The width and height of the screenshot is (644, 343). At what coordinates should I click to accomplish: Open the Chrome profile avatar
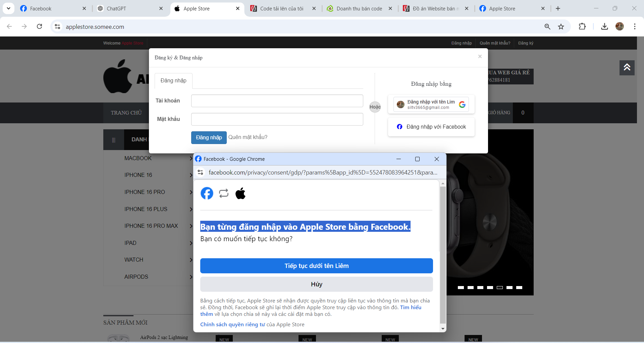point(620,26)
